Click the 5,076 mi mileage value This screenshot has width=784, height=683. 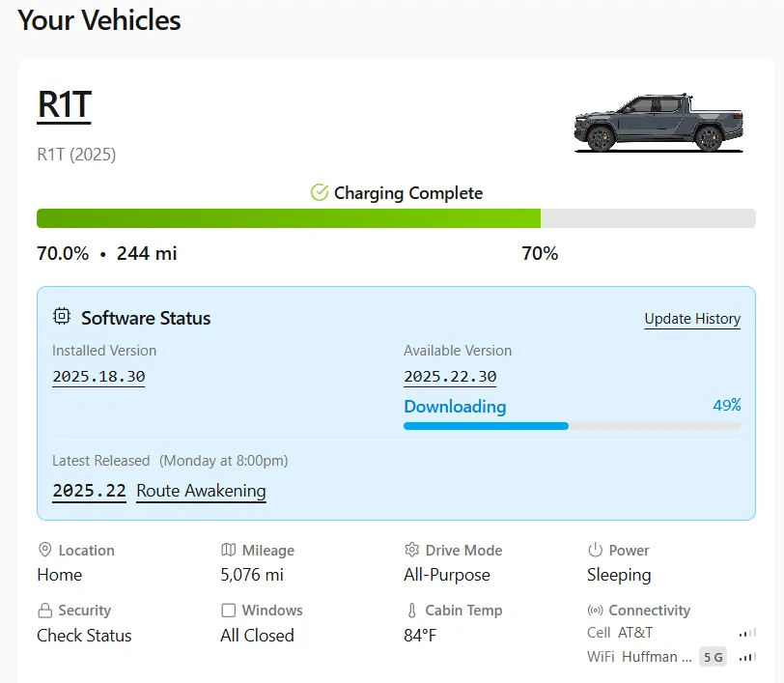pyautogui.click(x=252, y=575)
